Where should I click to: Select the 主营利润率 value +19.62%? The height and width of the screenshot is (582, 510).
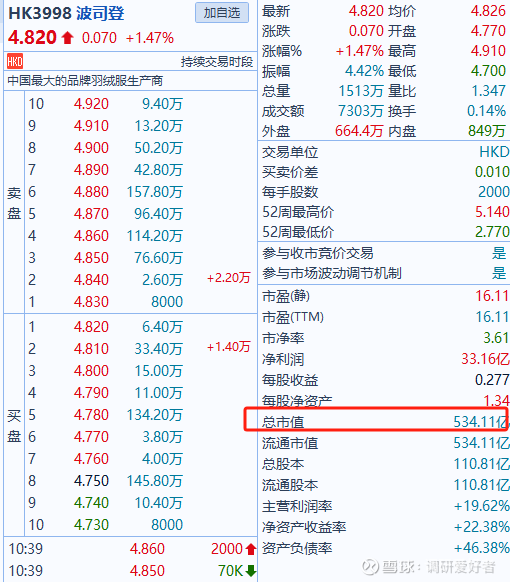(x=481, y=506)
